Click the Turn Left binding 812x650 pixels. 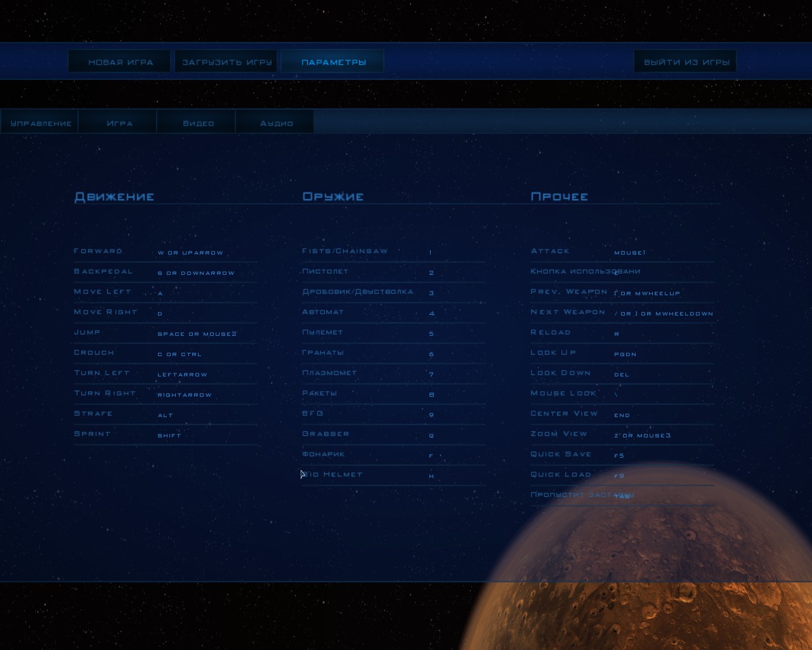(166, 374)
